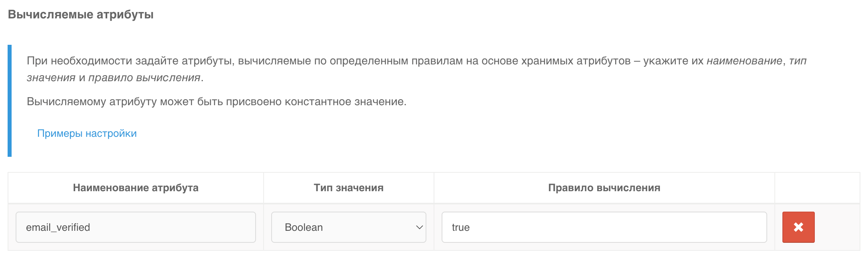
Task: Click the Правило вычисления column header
Action: pos(604,188)
